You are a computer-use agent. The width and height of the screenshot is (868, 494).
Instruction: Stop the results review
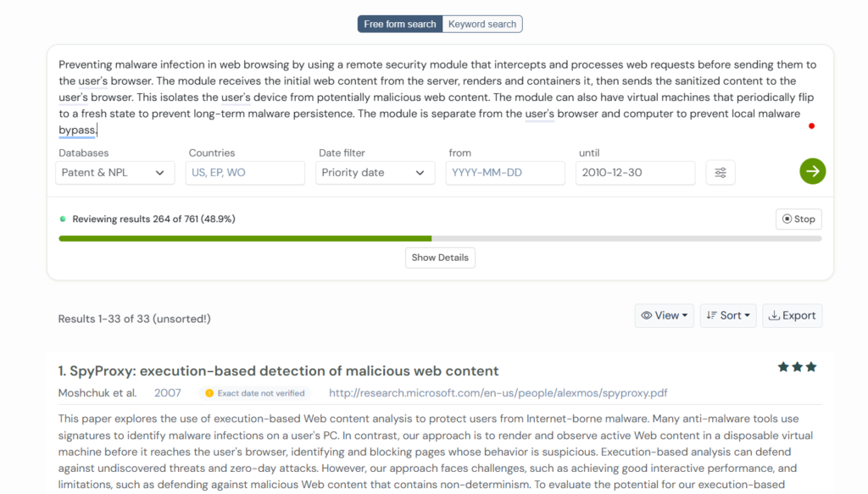pyautogui.click(x=798, y=219)
